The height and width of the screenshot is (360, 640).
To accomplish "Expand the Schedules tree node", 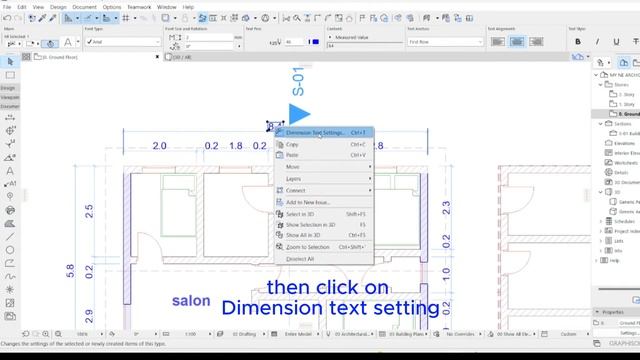I will (x=601, y=221).
